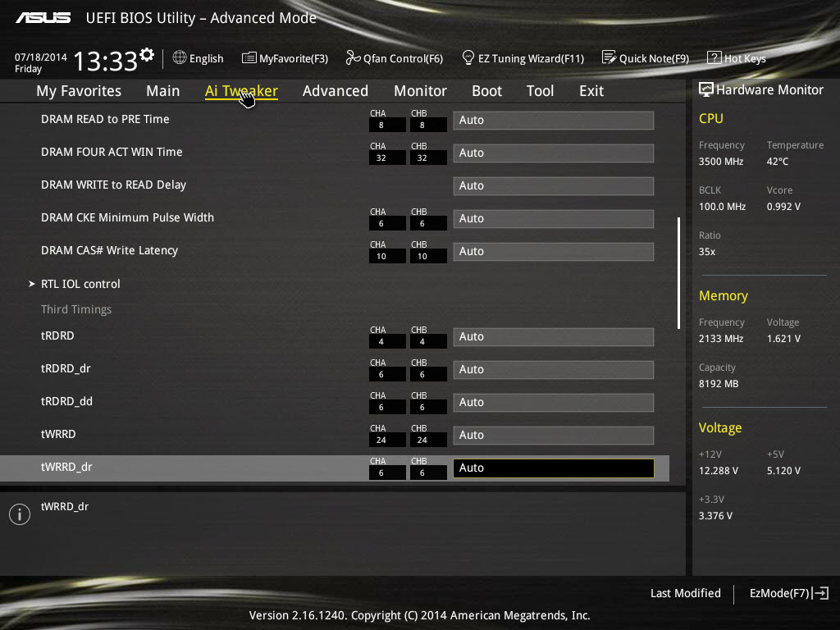
Task: Click the Third Timings section header
Action: pos(76,309)
